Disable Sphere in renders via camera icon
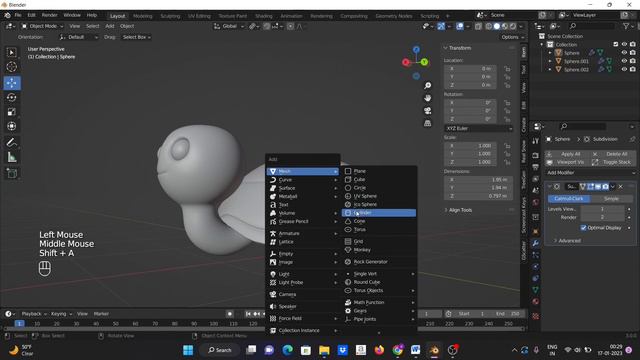The height and width of the screenshot is (360, 640). 633,53
